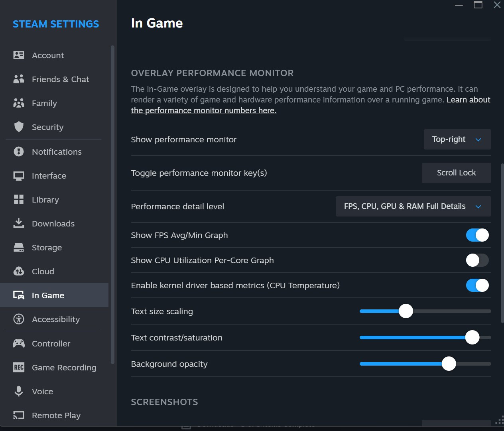This screenshot has width=504, height=431.
Task: Select the Interface settings category
Action: (49, 176)
